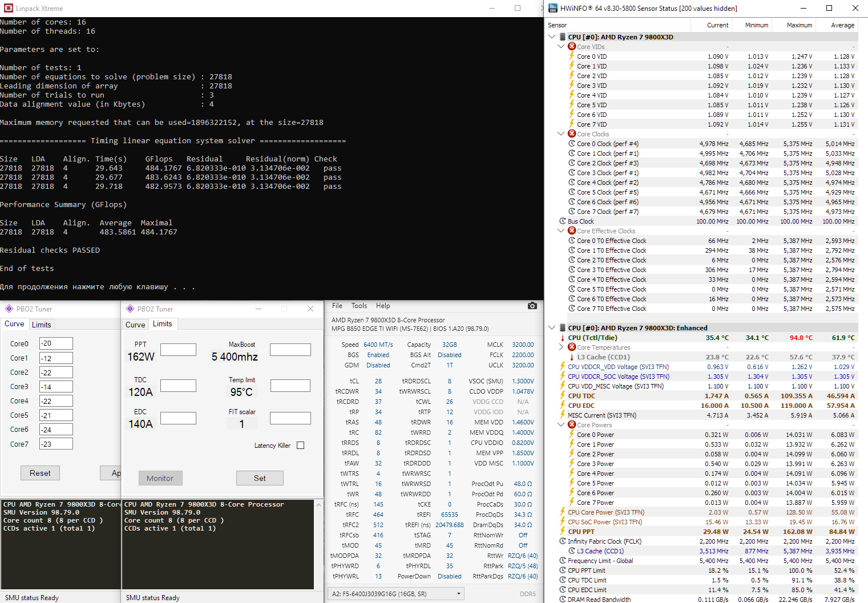The height and width of the screenshot is (603, 868).
Task: Select Limits tab in back PBO2 Tuner window
Action: coord(41,325)
